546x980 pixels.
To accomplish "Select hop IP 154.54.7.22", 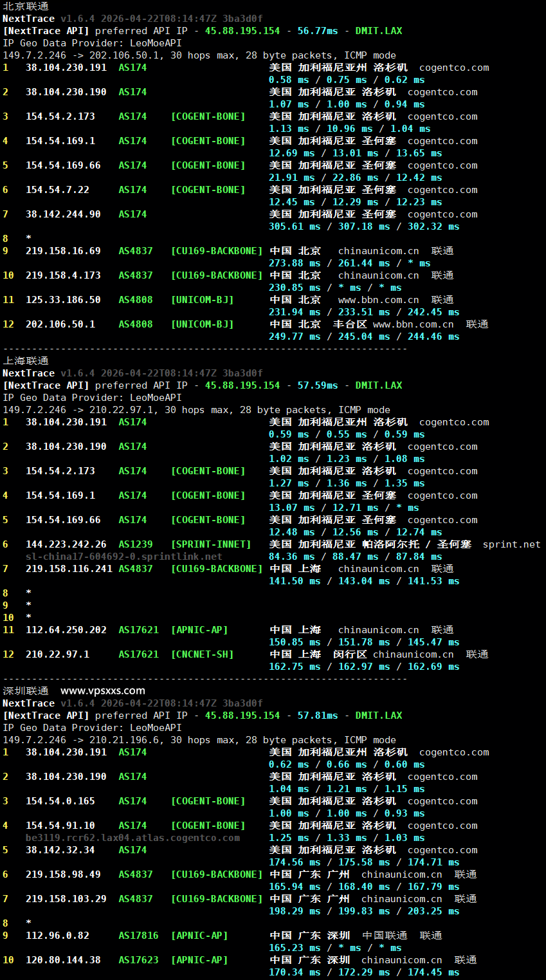I will (x=57, y=190).
